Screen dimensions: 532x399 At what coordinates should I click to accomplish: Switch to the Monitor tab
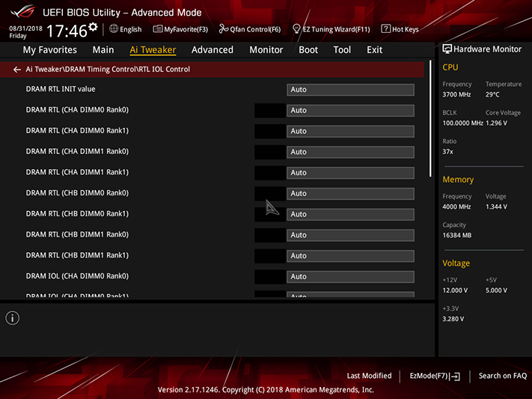[x=266, y=50]
